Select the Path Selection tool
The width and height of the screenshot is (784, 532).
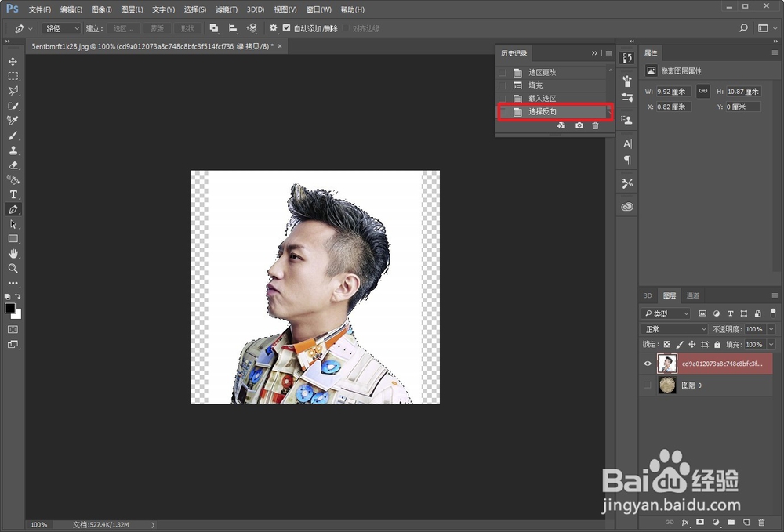13,224
